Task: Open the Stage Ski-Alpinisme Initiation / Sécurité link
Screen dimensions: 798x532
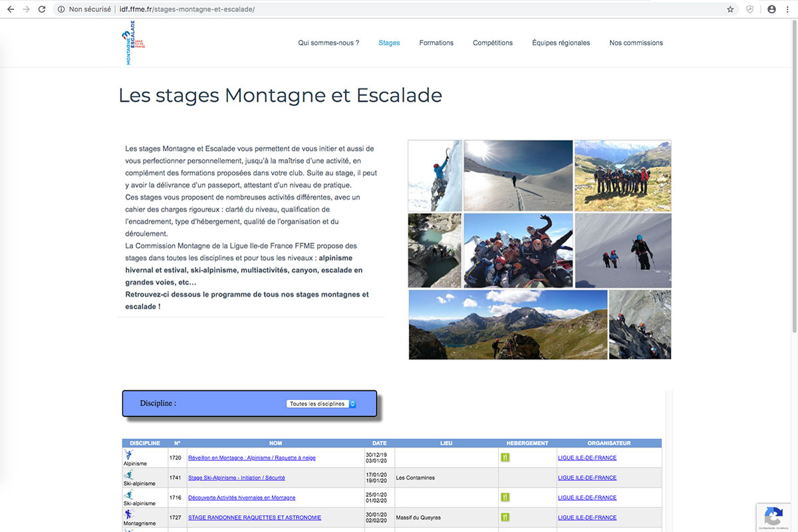Action: [237, 477]
